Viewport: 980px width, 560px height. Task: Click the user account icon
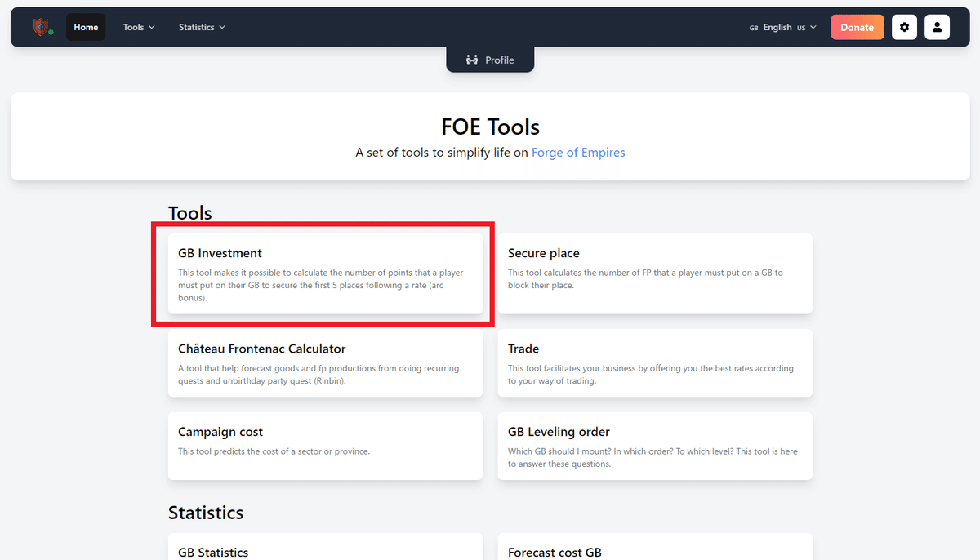[x=937, y=27]
